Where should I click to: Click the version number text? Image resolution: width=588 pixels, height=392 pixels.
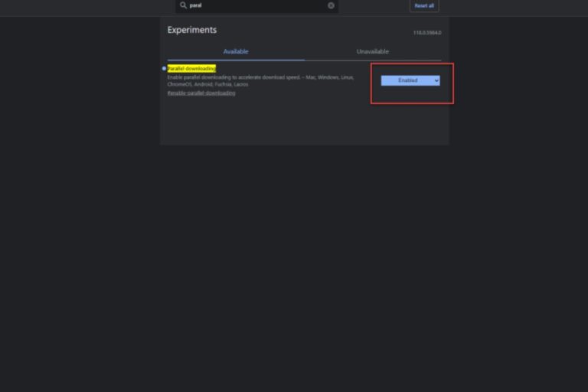[x=427, y=33]
